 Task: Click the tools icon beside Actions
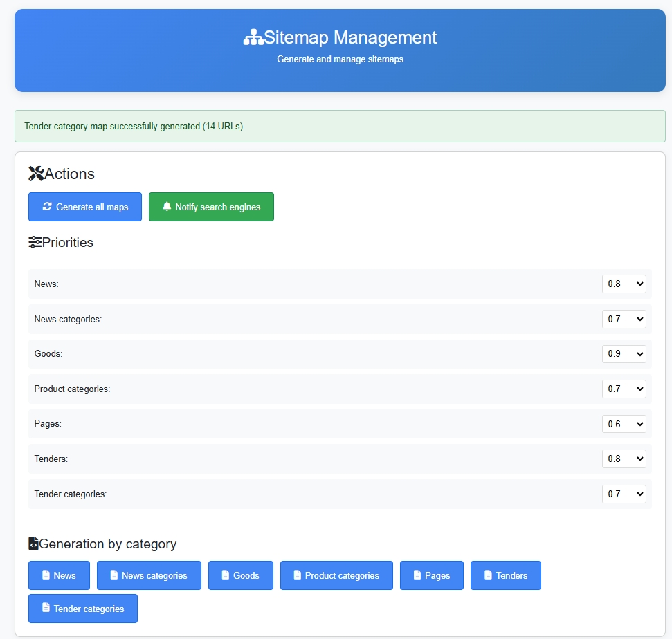point(36,174)
